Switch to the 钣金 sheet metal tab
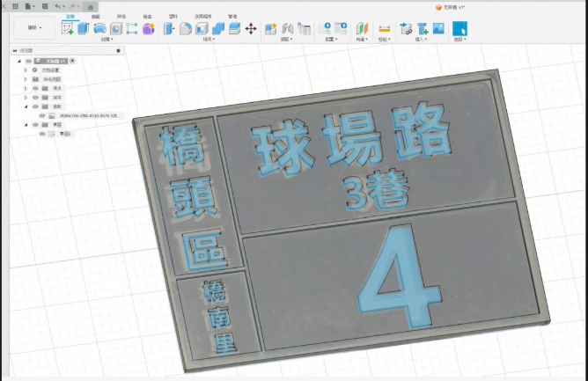Viewport: 588px width, 381px height. tap(147, 17)
